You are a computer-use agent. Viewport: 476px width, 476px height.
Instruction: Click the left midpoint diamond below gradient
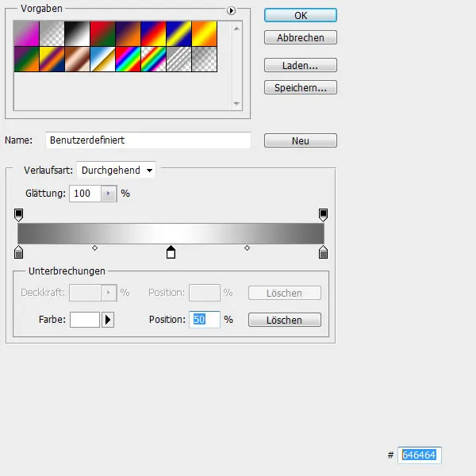95,248
